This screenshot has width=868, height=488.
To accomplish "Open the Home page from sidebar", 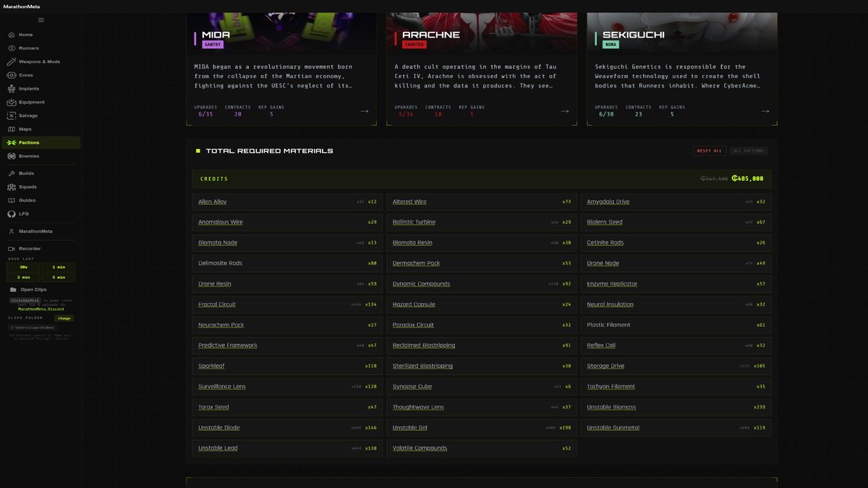I will pyautogui.click(x=41, y=35).
